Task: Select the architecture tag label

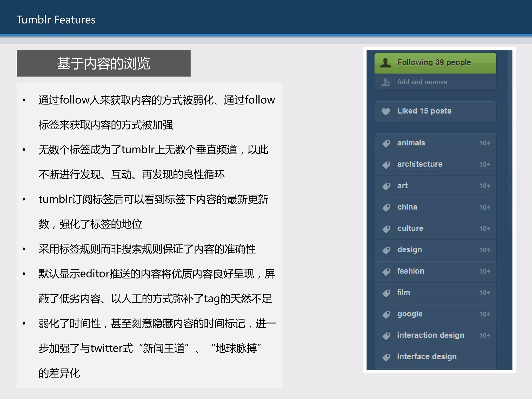Action: (x=420, y=164)
